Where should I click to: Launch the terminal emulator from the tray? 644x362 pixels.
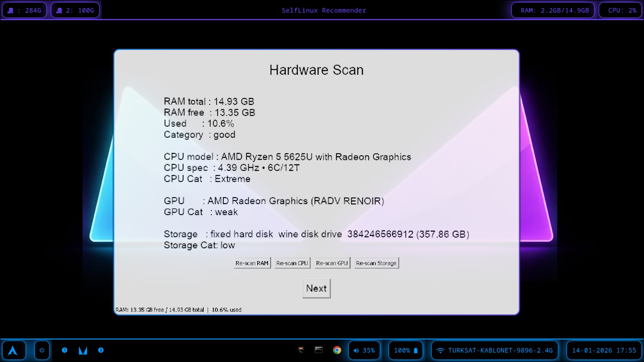(318, 350)
